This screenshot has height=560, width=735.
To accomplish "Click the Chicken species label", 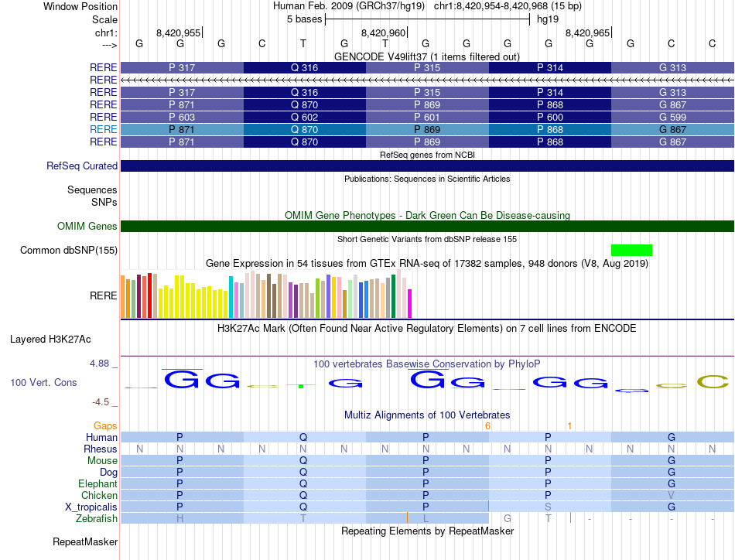I will click(99, 495).
